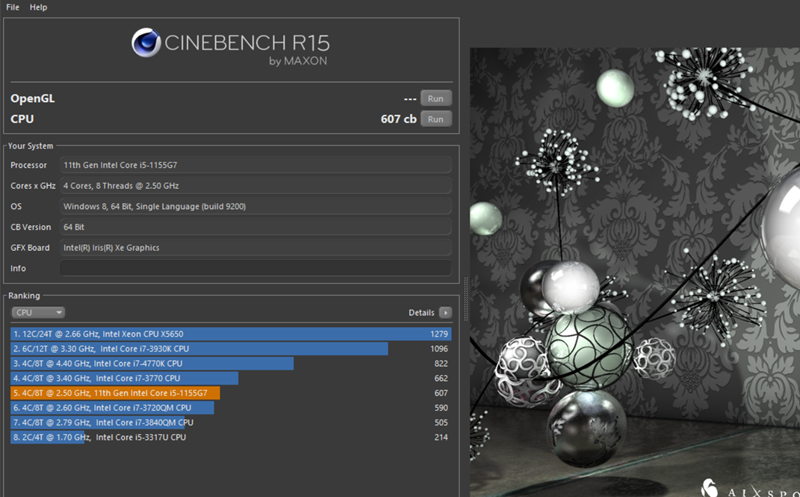Run the OpenGL benchmark
This screenshot has height=497, width=800.
[435, 98]
